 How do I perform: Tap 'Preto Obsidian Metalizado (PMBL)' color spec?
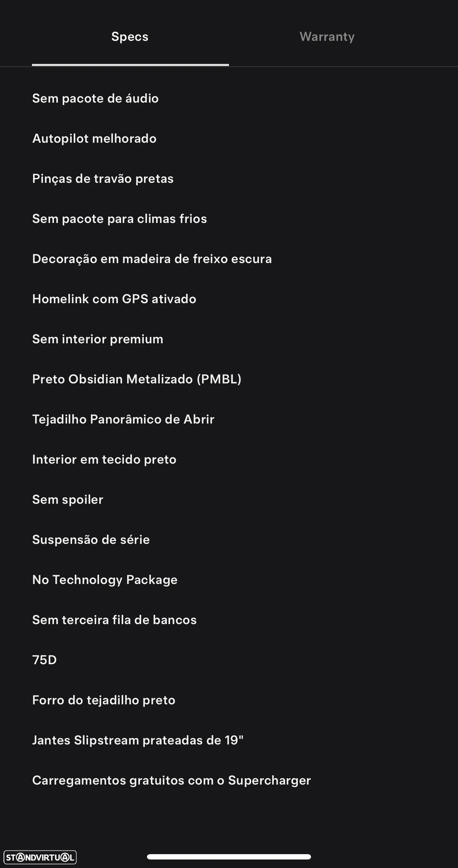click(137, 379)
